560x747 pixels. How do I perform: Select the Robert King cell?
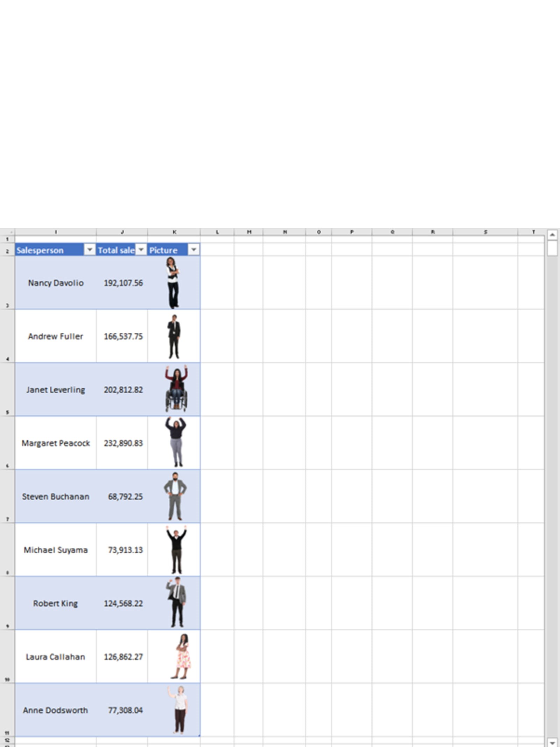pos(55,603)
